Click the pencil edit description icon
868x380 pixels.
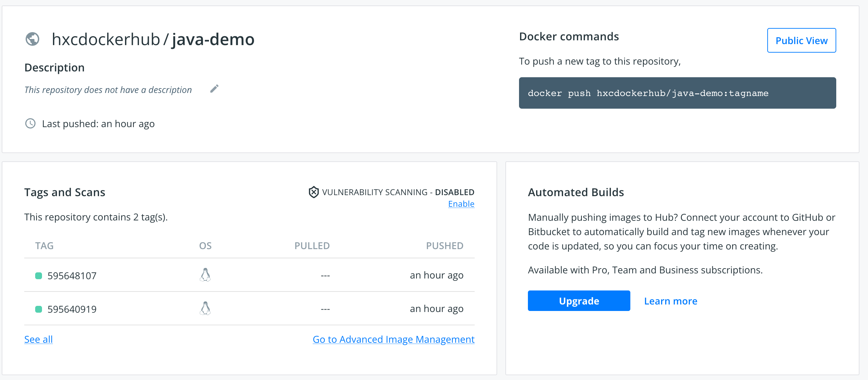[x=214, y=89]
